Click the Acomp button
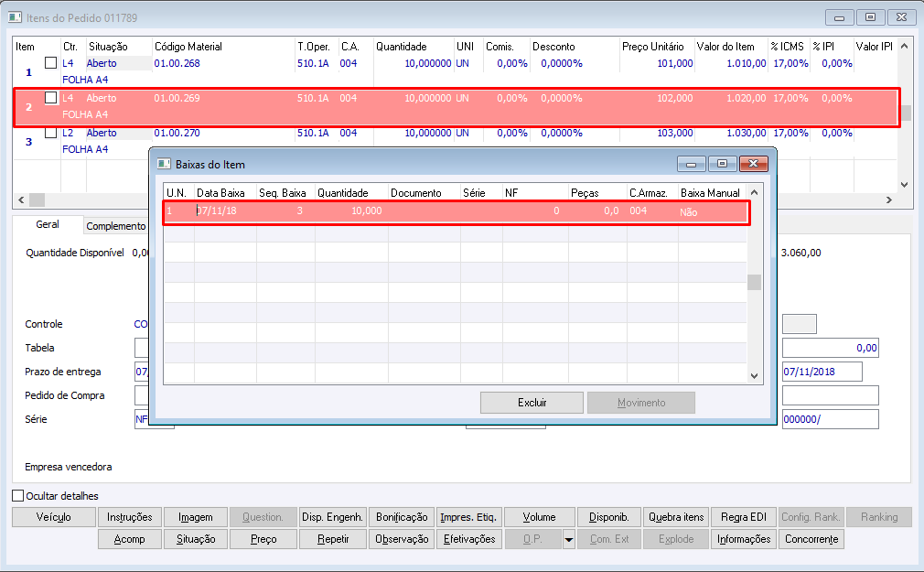 coord(130,539)
